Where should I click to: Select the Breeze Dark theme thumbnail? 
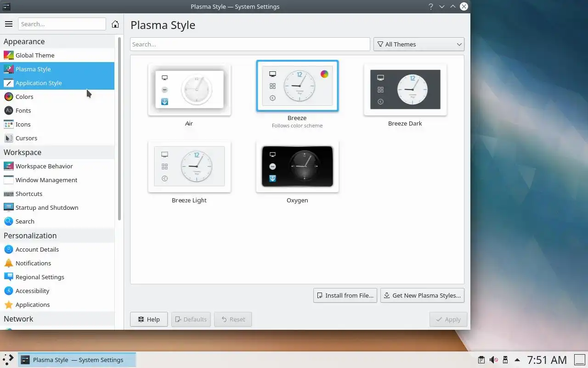[405, 89]
